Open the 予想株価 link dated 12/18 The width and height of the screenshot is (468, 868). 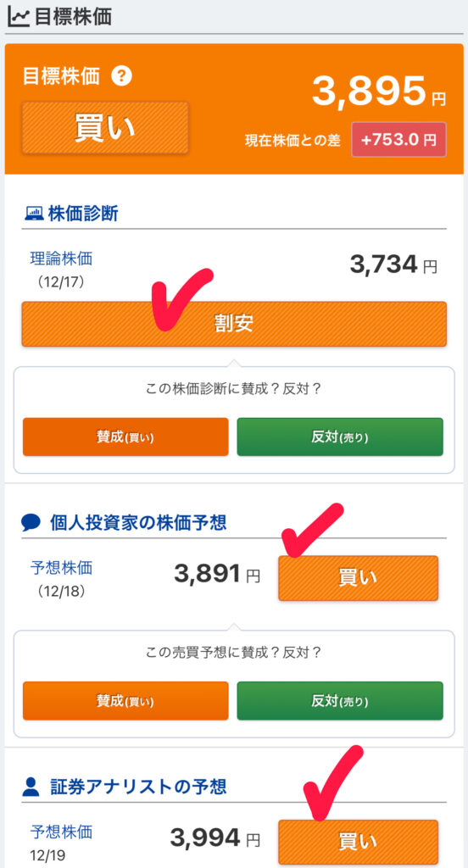[x=61, y=567]
